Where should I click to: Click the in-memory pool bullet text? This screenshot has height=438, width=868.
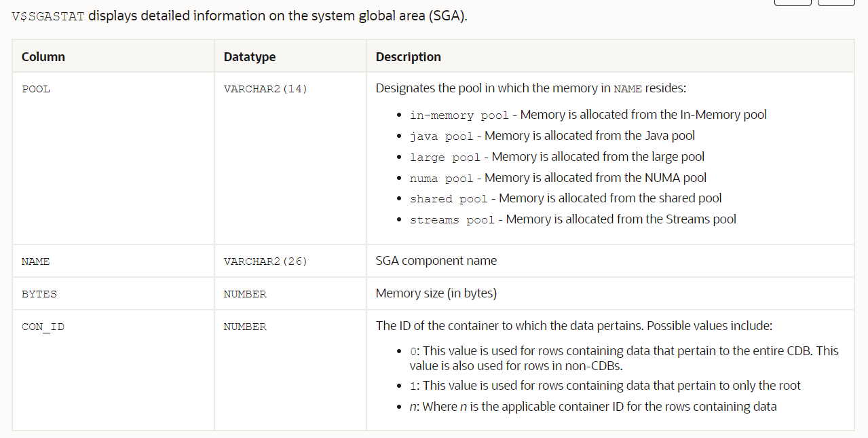coord(459,115)
